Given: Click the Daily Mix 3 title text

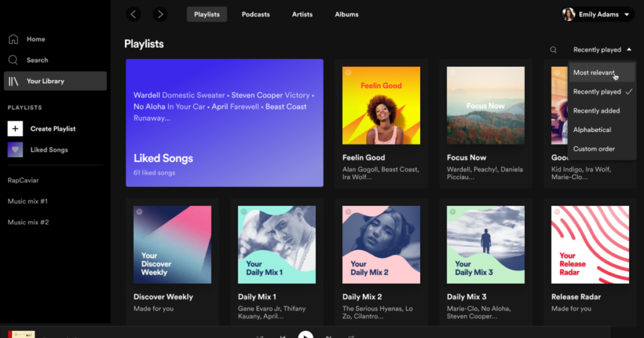Looking at the screenshot, I should [467, 297].
